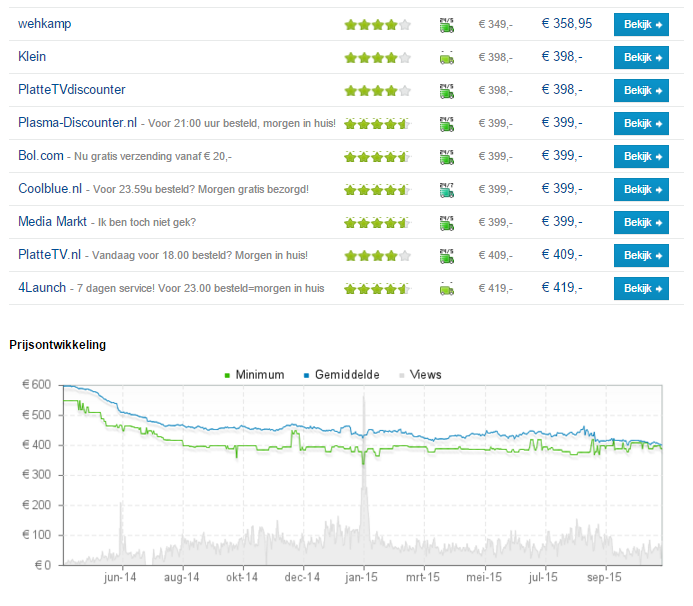This screenshot has height=606, width=693.
Task: Click the € 409,- total price for PlatteTV.nl
Action: coord(562,255)
